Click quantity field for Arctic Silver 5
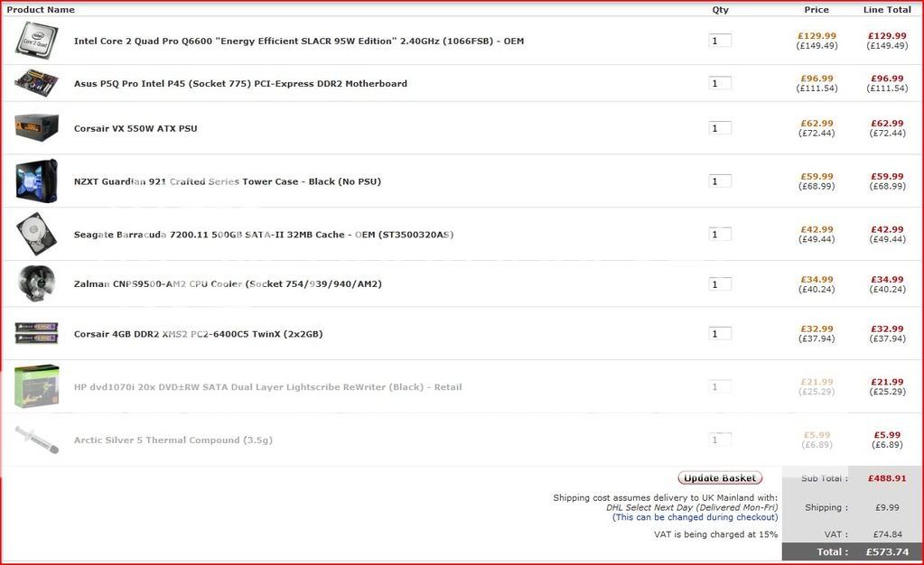Screen dimensions: 924x565 pyautogui.click(x=720, y=440)
